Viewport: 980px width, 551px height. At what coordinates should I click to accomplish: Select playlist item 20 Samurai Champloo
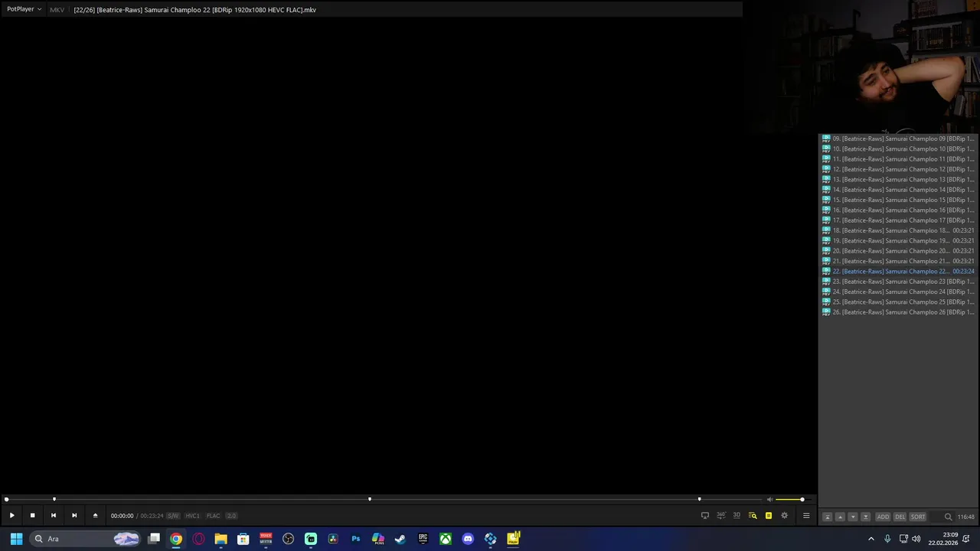pos(898,251)
